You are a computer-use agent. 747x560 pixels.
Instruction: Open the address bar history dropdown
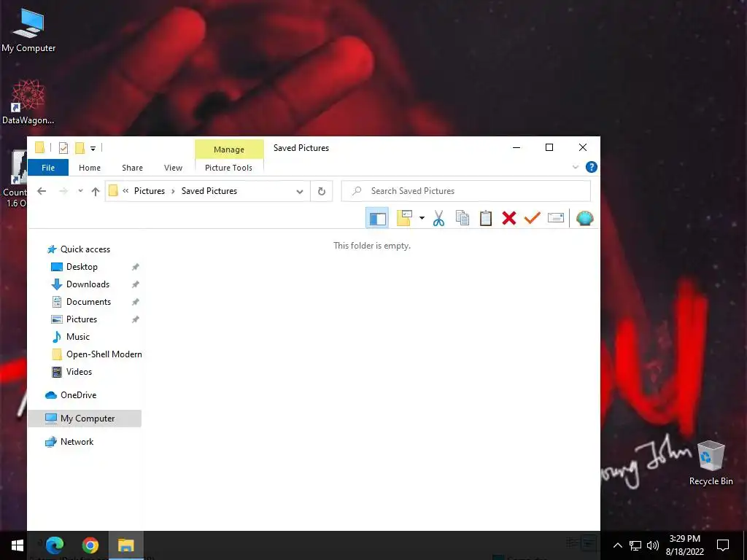click(x=300, y=192)
